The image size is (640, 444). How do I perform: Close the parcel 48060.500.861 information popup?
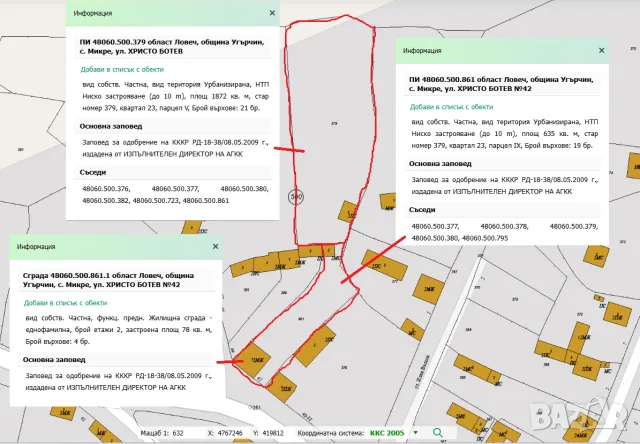pos(602,51)
